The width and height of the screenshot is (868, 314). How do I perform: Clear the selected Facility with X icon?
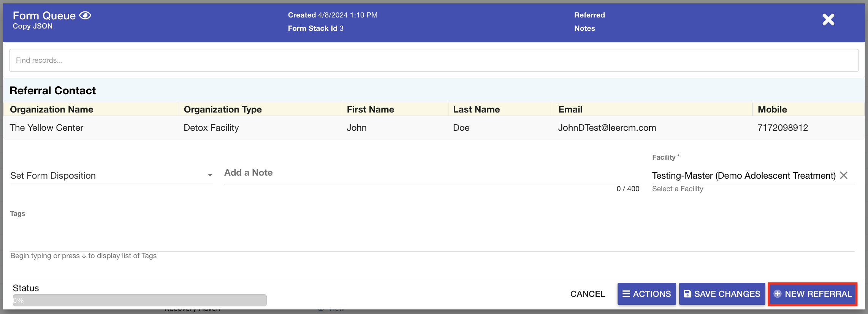pyautogui.click(x=844, y=175)
